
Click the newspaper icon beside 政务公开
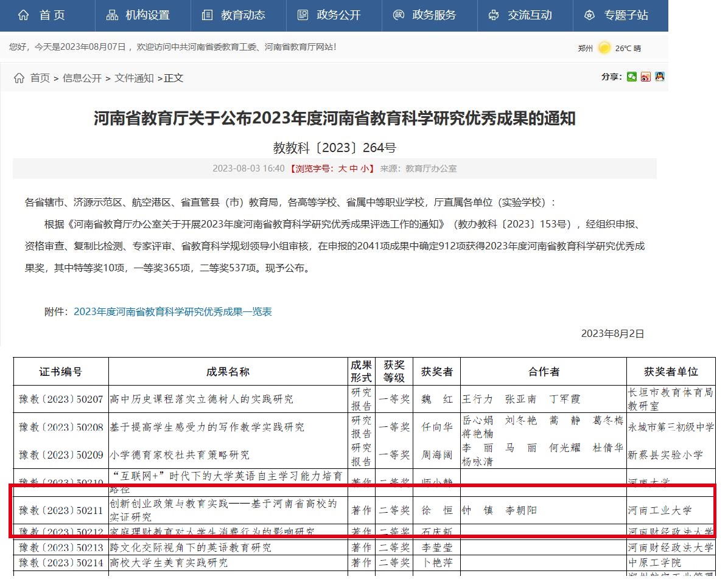pyautogui.click(x=303, y=15)
